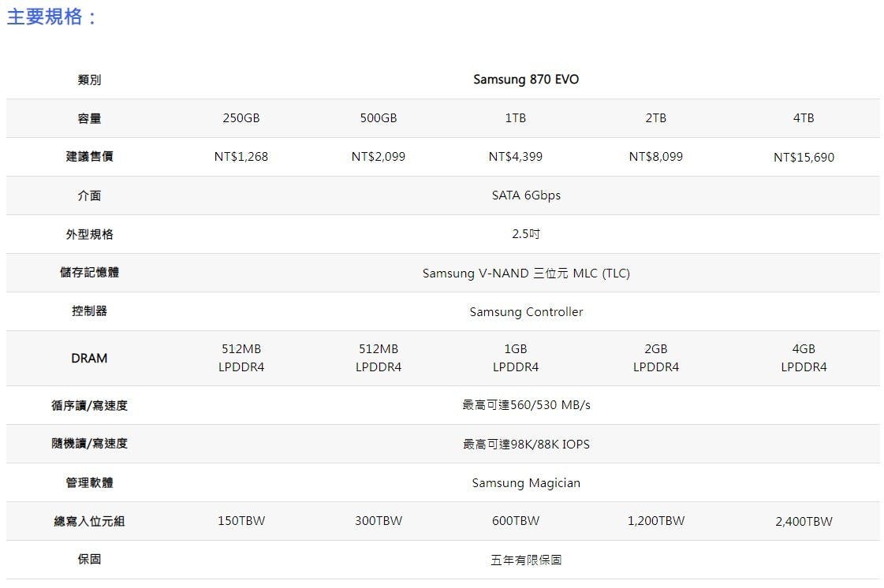Click the DRAM row label
This screenshot has width=884, height=588.
[x=89, y=358]
